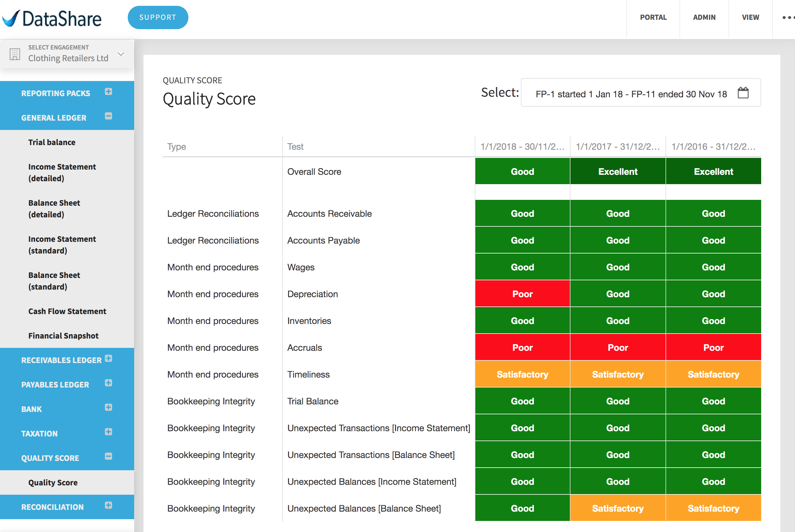The height and width of the screenshot is (532, 795).
Task: Collapse General Ledger with minus icon
Action: [x=108, y=116]
